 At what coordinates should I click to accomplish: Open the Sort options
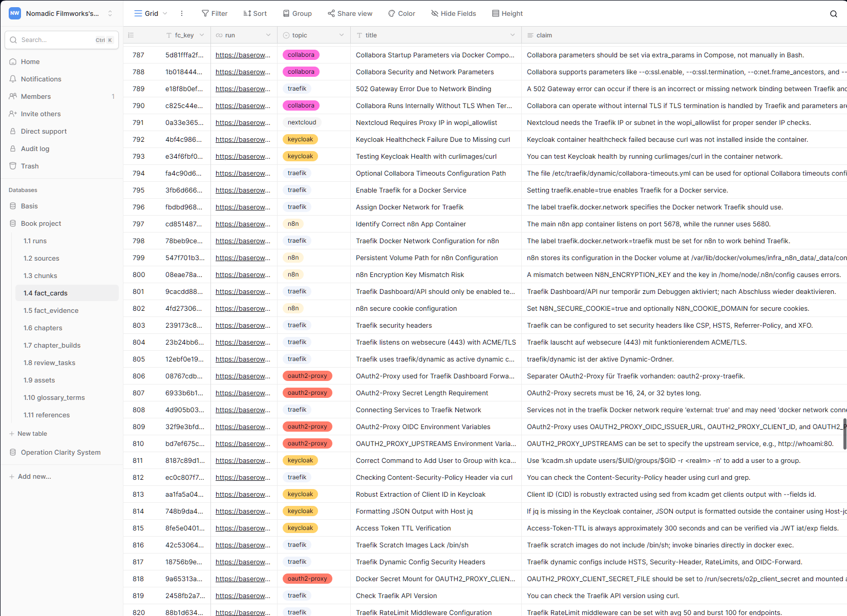point(255,13)
